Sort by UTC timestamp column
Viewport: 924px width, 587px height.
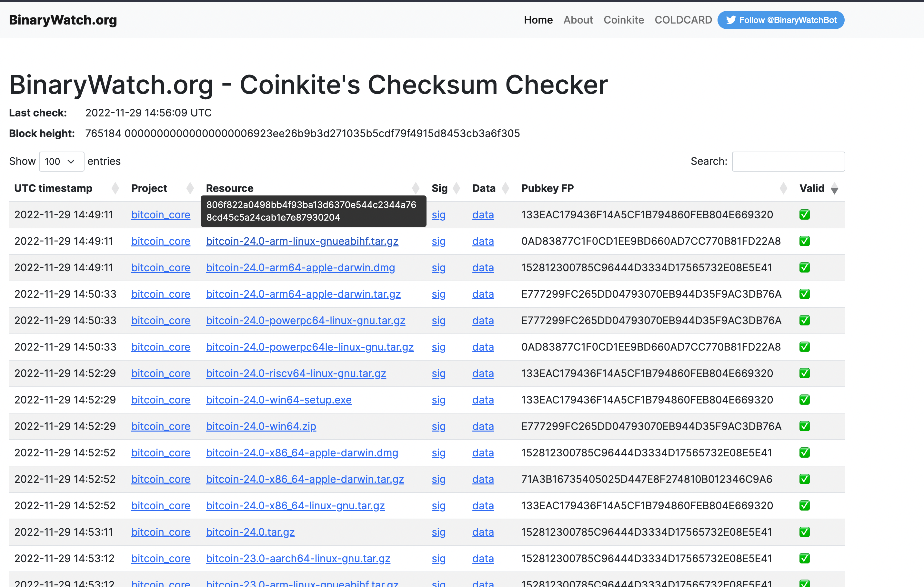point(66,188)
